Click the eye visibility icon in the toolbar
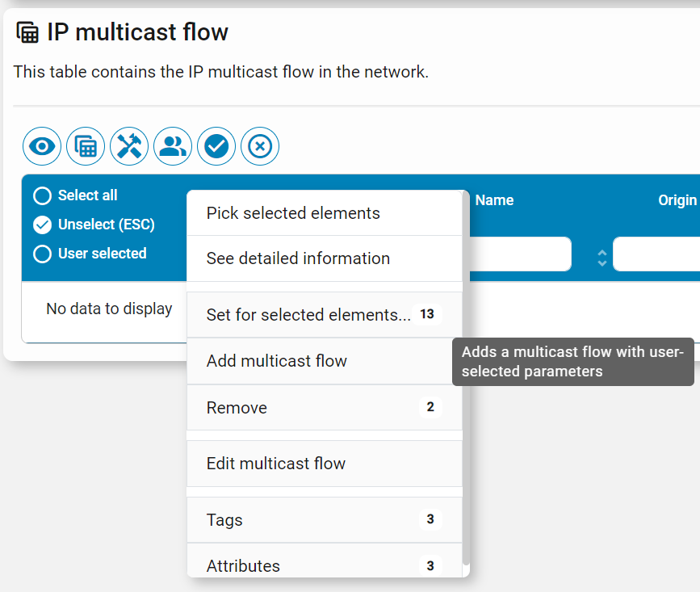The image size is (700, 592). click(41, 146)
